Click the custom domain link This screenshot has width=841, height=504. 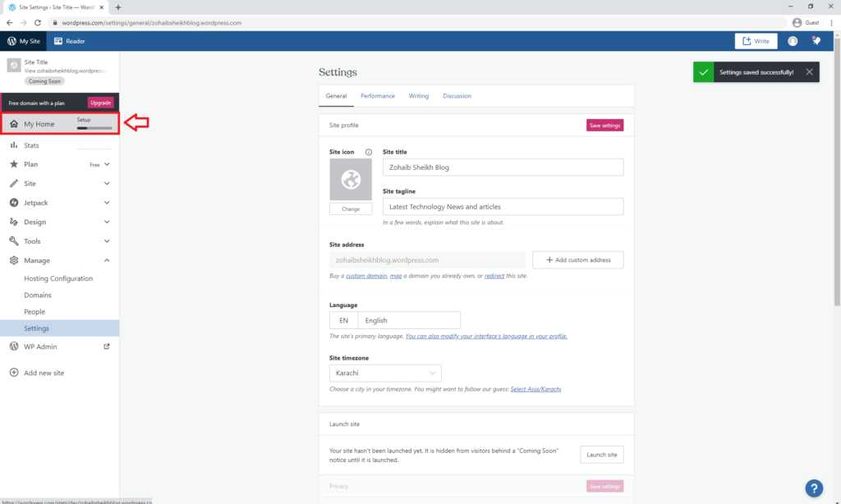coord(366,276)
